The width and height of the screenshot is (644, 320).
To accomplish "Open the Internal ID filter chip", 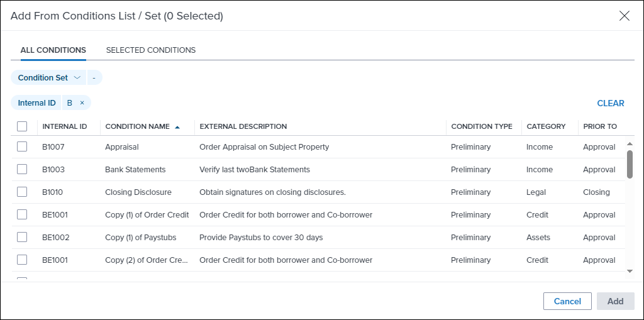I will coord(36,103).
